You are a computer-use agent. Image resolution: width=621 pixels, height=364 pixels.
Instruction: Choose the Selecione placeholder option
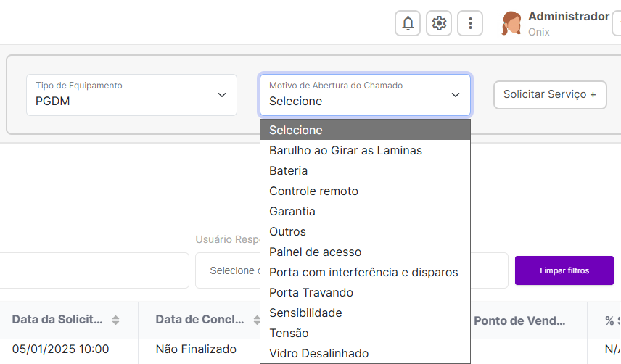(365, 130)
